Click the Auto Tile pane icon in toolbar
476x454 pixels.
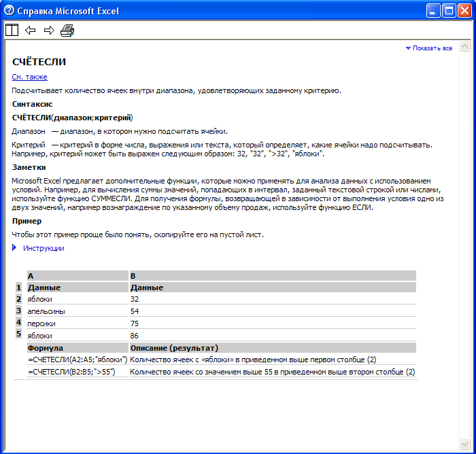pyautogui.click(x=12, y=30)
